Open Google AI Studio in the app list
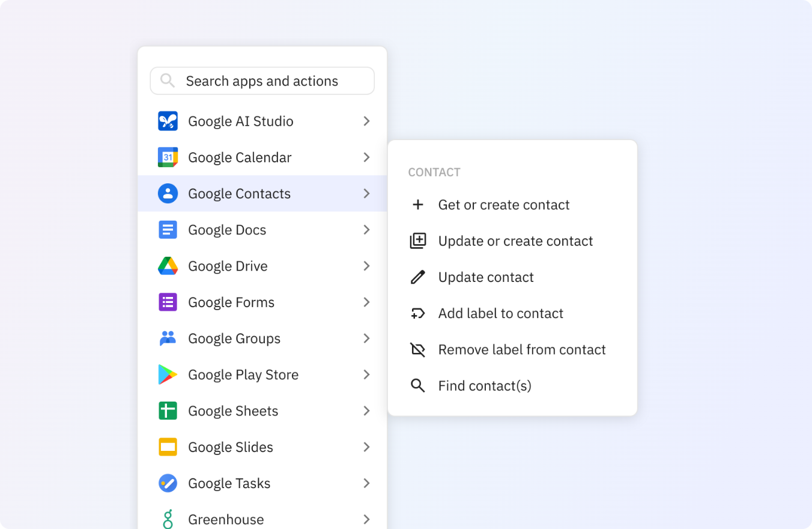 point(262,121)
